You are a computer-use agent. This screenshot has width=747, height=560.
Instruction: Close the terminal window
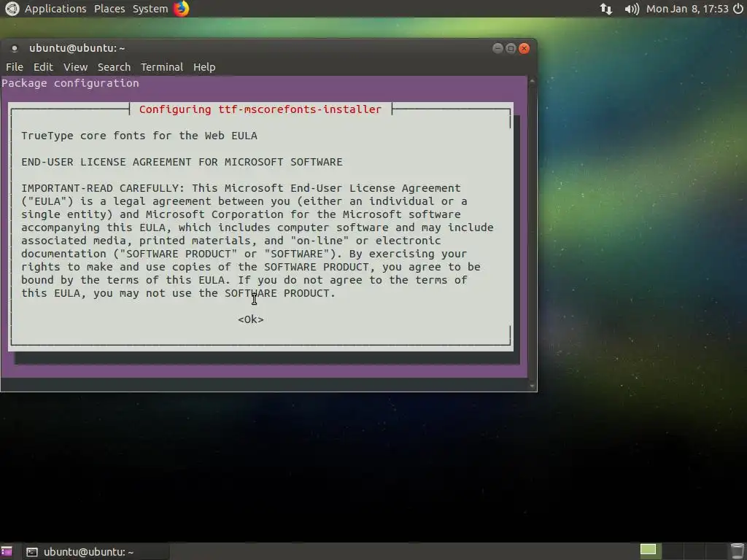coord(524,48)
